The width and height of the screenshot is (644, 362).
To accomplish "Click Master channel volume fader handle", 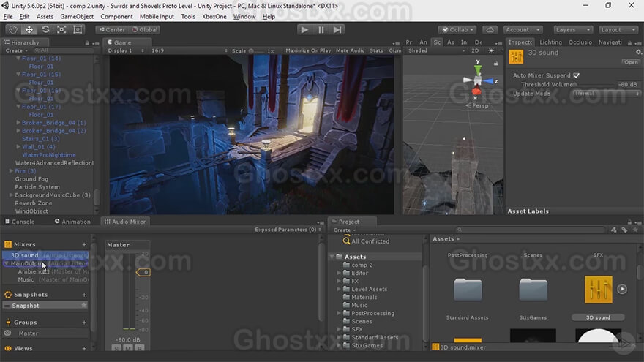I will pos(143,272).
